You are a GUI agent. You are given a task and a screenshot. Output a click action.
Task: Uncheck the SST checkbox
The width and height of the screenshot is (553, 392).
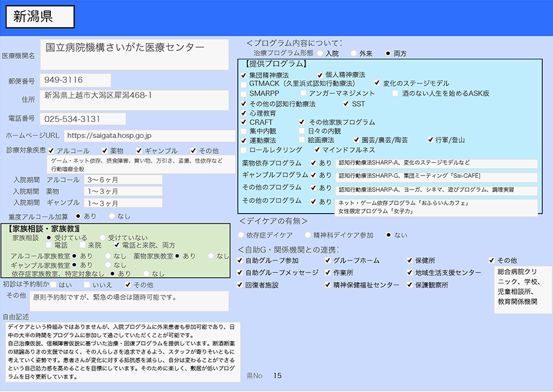346,104
